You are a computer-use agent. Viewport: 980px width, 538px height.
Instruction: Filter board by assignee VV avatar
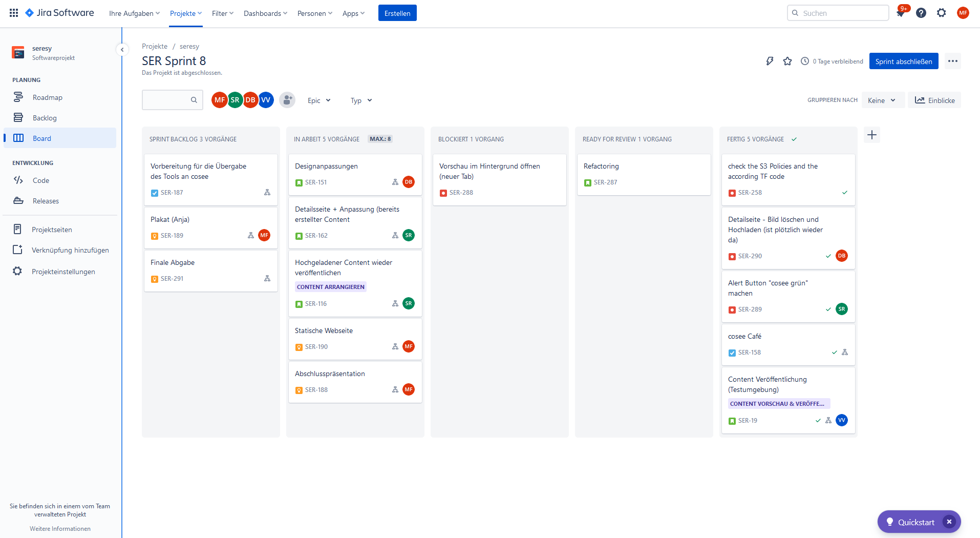point(266,100)
